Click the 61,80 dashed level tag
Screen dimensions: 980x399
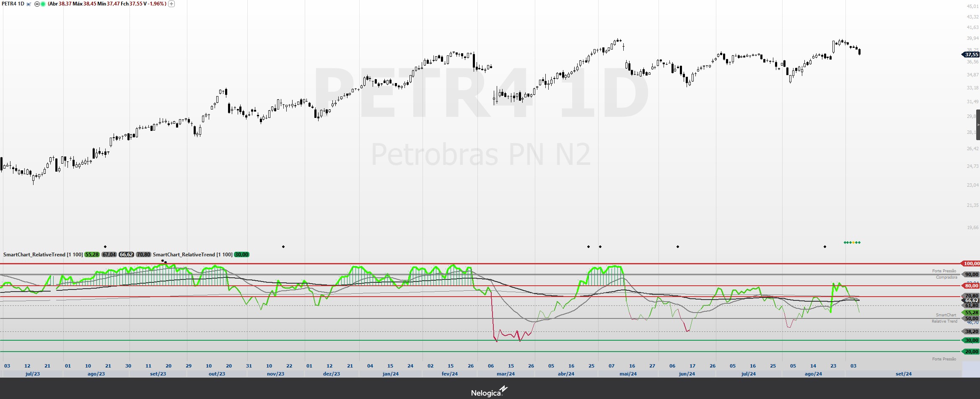970,305
